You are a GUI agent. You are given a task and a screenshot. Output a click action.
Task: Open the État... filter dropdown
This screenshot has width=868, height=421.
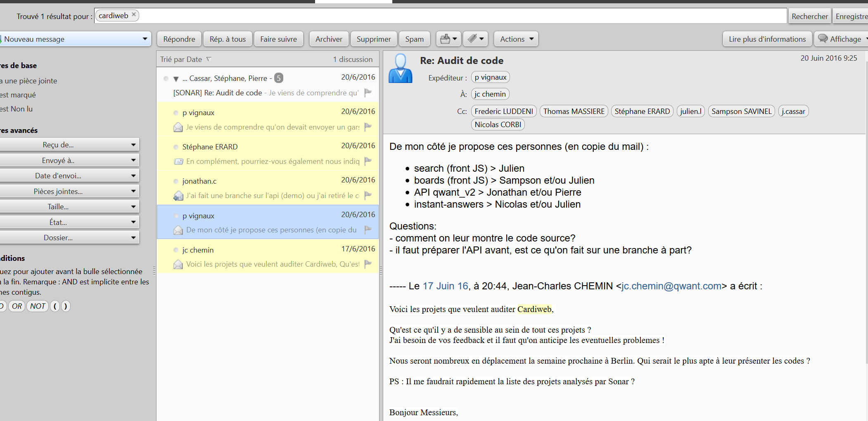(x=69, y=222)
